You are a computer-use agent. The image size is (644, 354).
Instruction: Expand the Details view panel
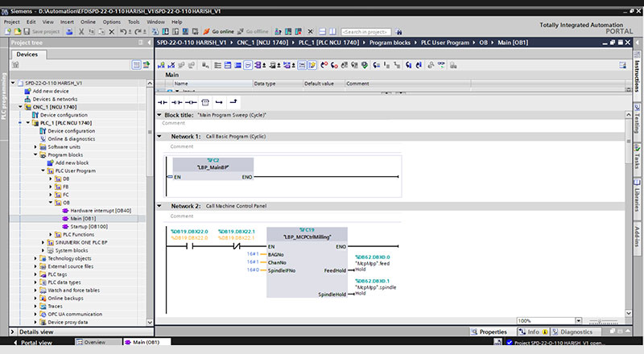pos(13,331)
